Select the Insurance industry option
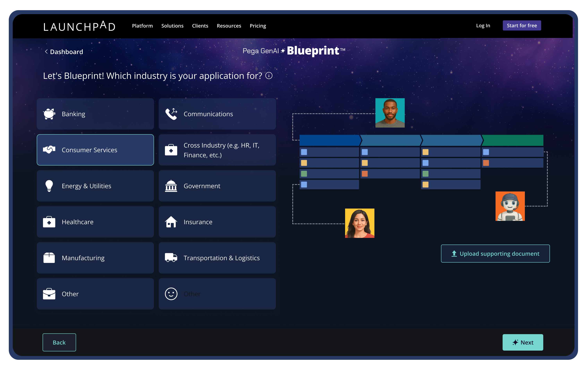The height and width of the screenshot is (368, 588). pyautogui.click(x=217, y=222)
